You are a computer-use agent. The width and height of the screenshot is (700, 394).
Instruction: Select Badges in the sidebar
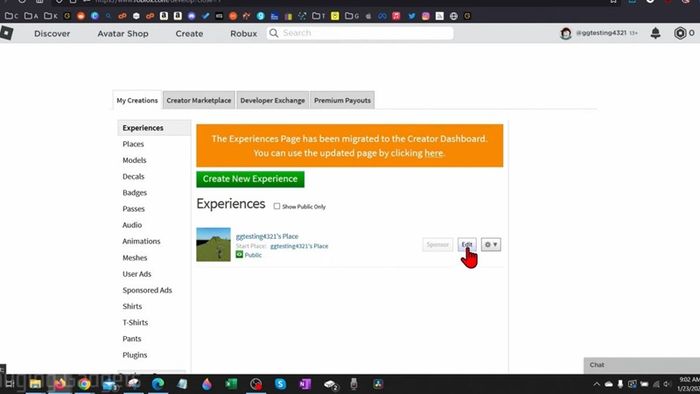(134, 193)
